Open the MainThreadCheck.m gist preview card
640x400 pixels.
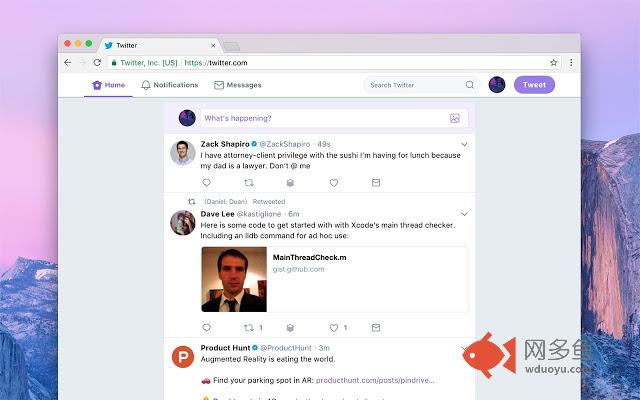[x=334, y=279]
